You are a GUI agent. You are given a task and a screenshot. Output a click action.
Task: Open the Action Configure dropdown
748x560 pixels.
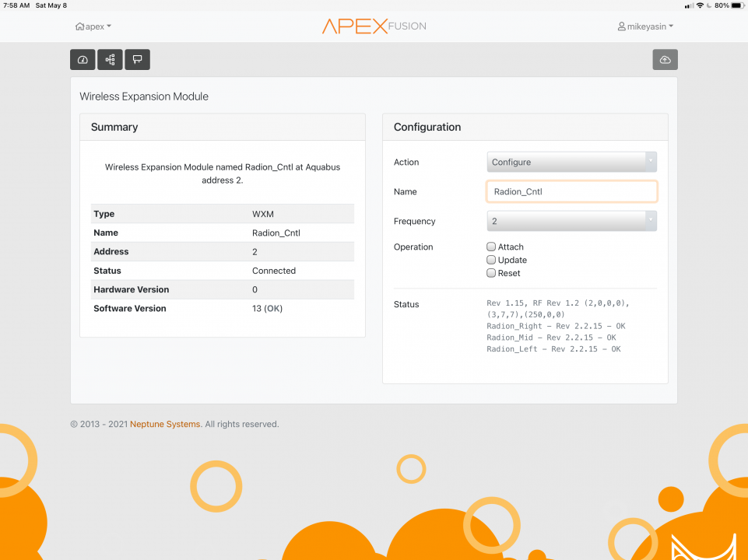[571, 162]
